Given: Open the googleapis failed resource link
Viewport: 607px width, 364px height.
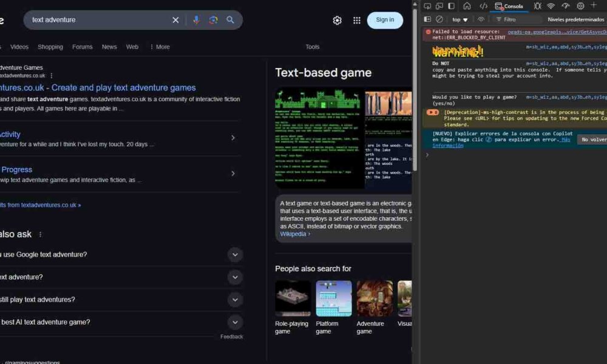Looking at the screenshot, I should point(557,32).
